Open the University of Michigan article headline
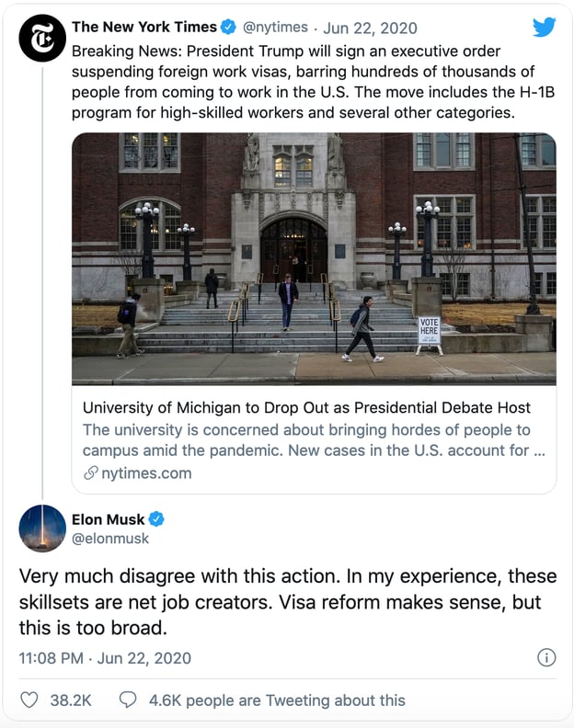 click(306, 407)
